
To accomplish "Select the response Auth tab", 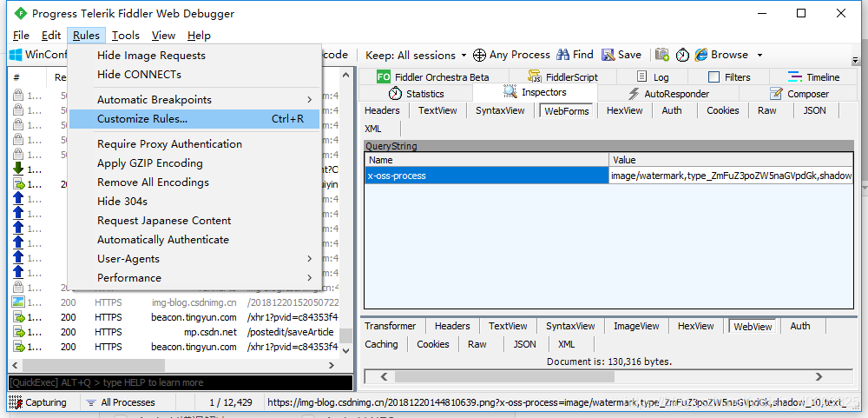I will (800, 326).
